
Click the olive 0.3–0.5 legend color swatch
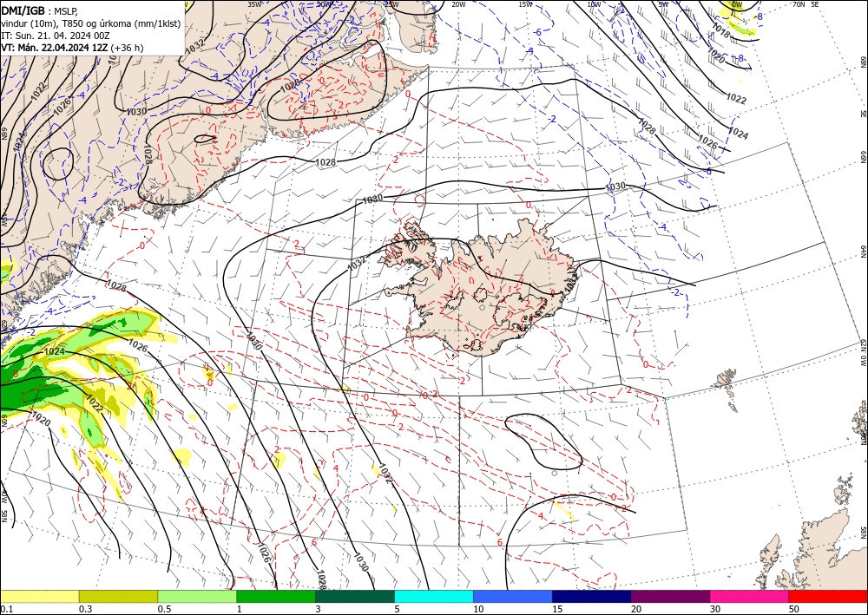pos(118,596)
